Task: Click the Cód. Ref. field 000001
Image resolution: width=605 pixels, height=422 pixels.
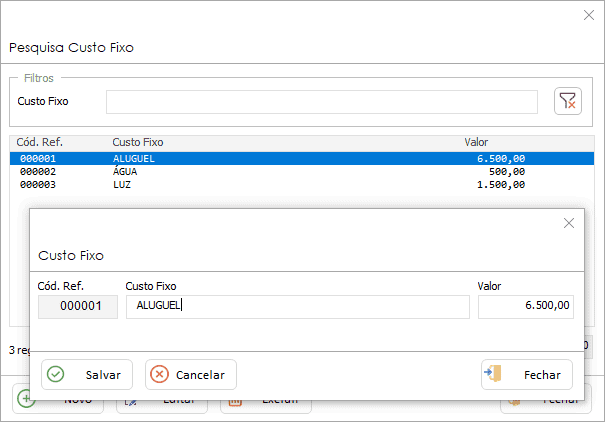Action: (78, 307)
